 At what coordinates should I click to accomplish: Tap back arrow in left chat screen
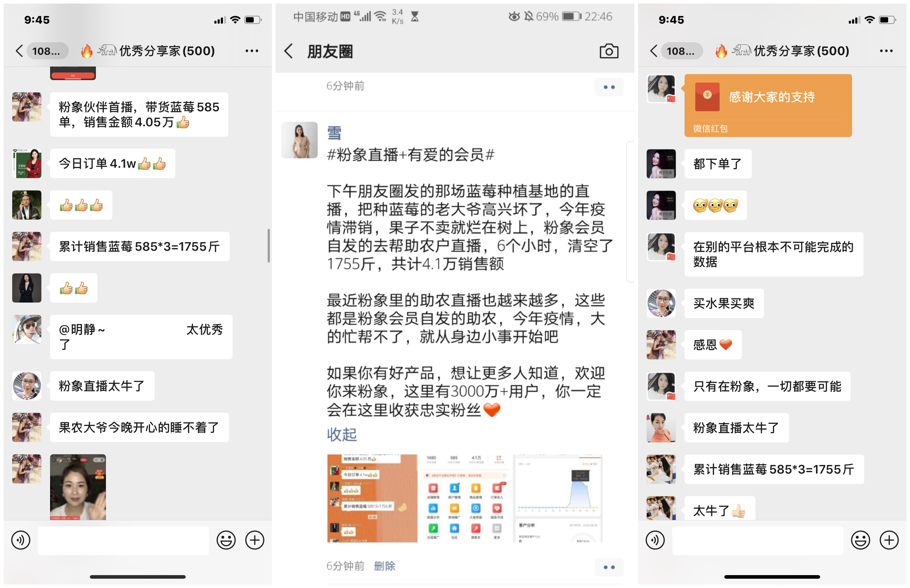tap(19, 51)
